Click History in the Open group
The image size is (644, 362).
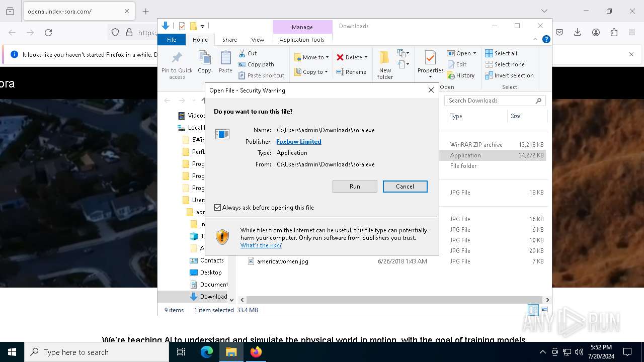tap(460, 75)
